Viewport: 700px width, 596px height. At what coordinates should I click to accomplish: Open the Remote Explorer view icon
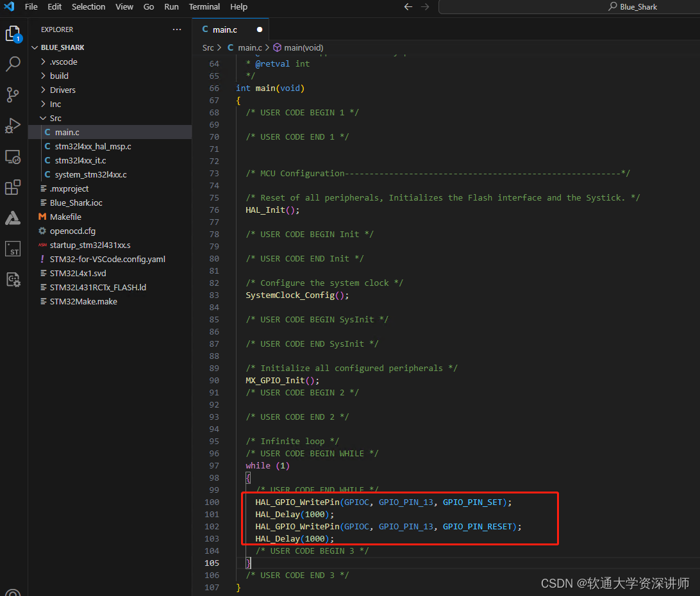[x=13, y=157]
